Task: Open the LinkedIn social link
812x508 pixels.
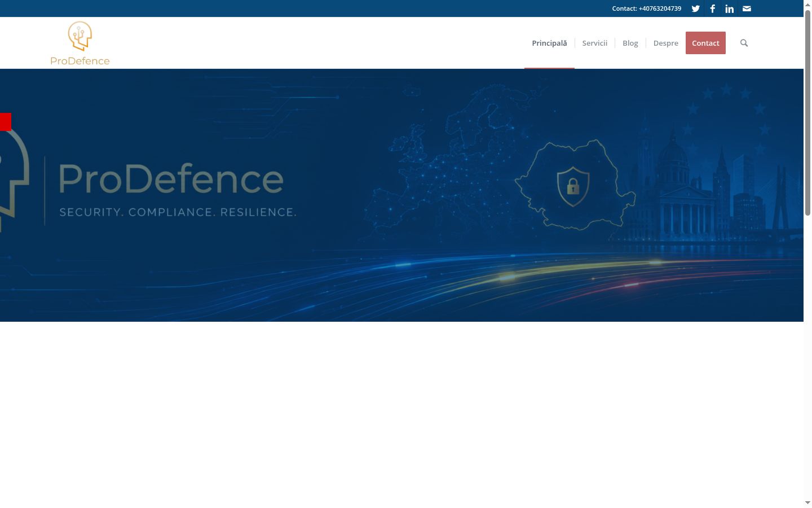Action: click(x=729, y=8)
